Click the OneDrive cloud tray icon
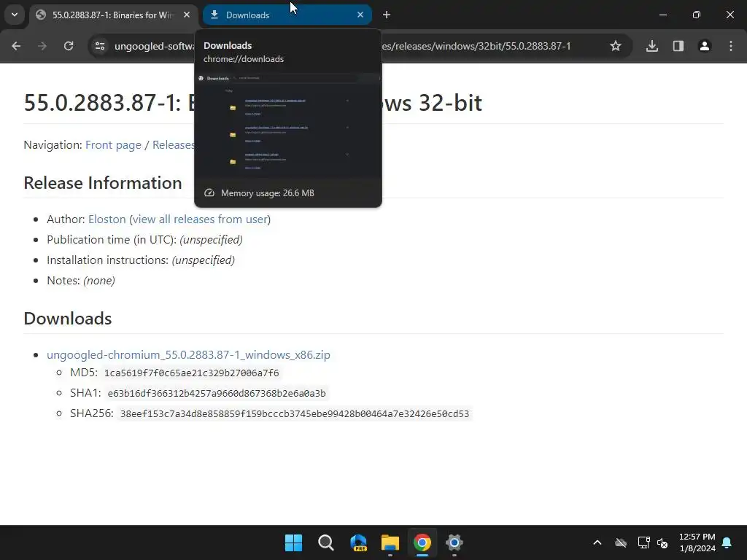Screen dimensions: 747x560 point(621,542)
